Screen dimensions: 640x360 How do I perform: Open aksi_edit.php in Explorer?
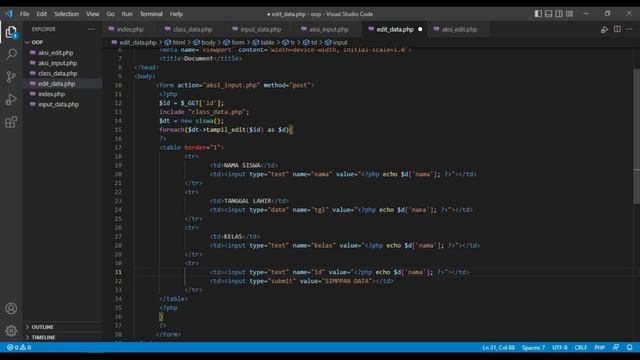tap(56, 53)
